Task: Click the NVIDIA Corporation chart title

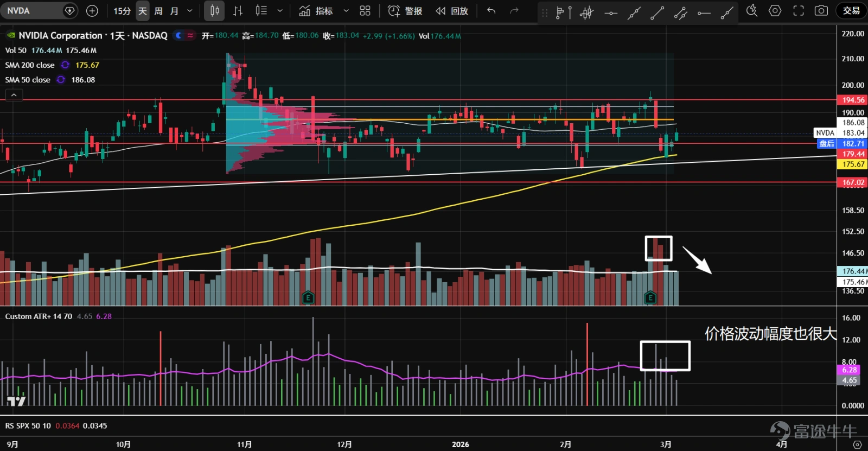Action: click(93, 35)
